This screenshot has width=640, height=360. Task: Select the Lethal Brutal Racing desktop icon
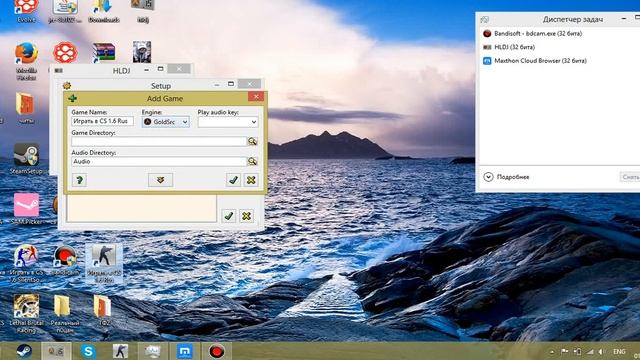(26, 313)
